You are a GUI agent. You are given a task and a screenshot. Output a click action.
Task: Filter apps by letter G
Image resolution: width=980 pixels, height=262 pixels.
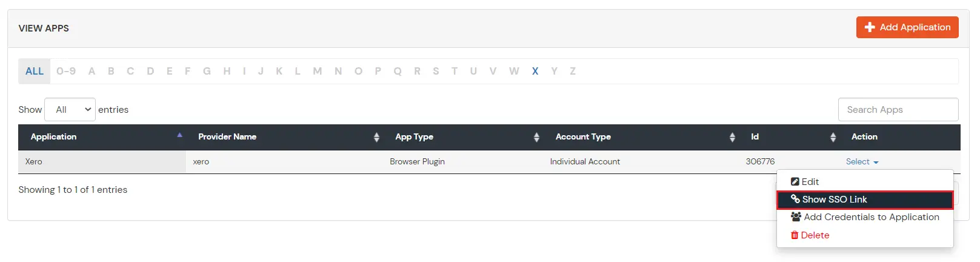click(207, 71)
